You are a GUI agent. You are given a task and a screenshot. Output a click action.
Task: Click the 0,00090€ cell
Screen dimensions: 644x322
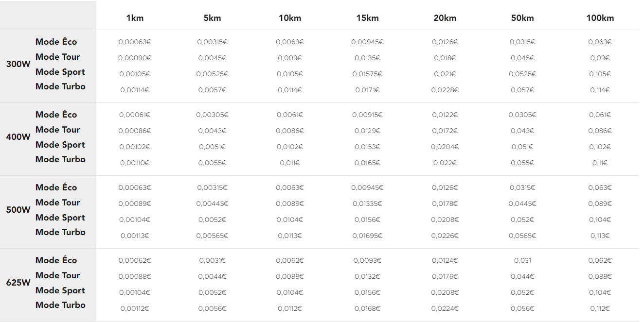(x=135, y=58)
